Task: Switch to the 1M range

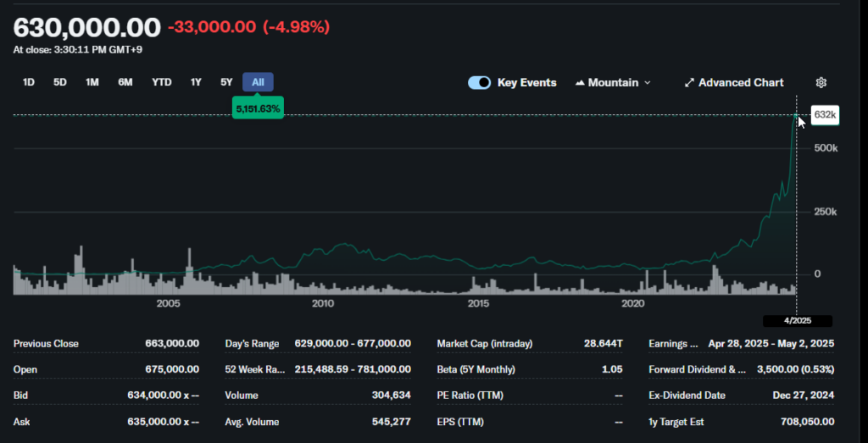Action: (92, 82)
